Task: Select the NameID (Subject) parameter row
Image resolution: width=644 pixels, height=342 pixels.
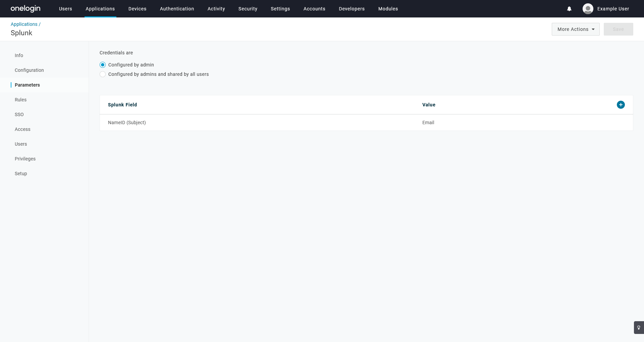Action: tap(127, 123)
